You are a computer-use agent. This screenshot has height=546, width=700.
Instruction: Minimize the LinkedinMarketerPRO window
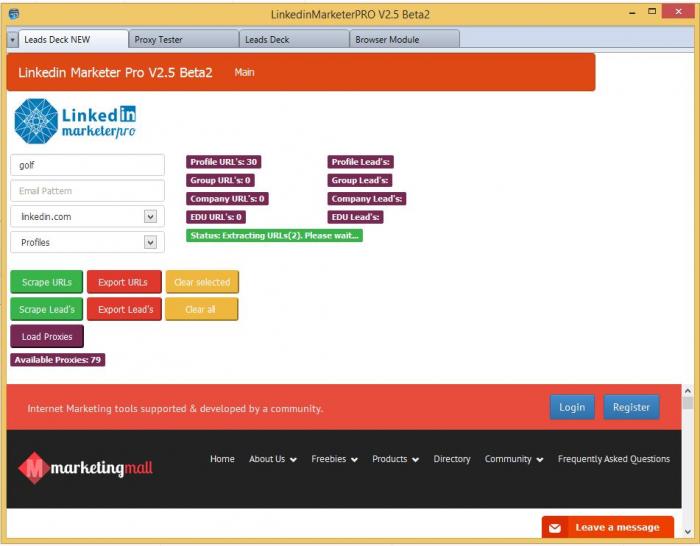click(632, 13)
